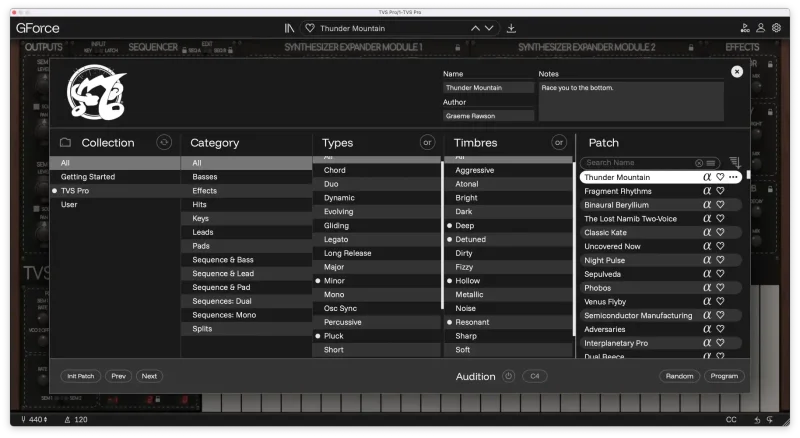Viewport: 800px width, 438px height.
Task: Toggle the Deep timbre filter
Action: pos(508,225)
